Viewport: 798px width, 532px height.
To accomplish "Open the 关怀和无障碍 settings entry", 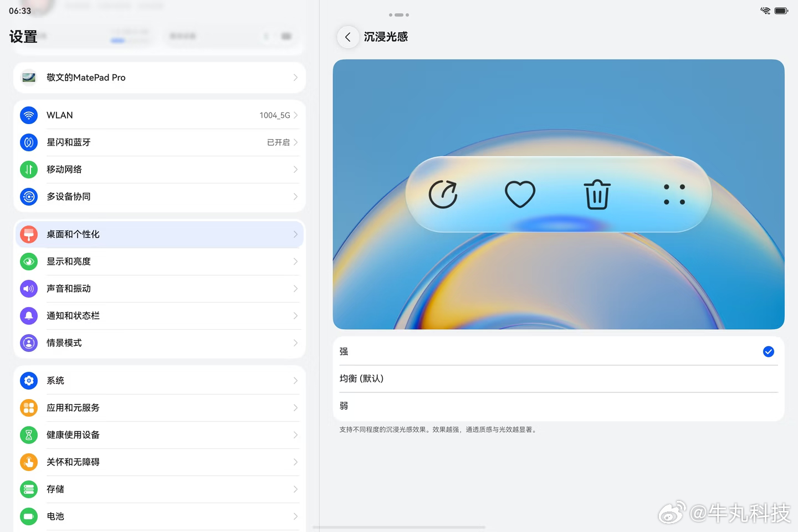I will point(160,462).
